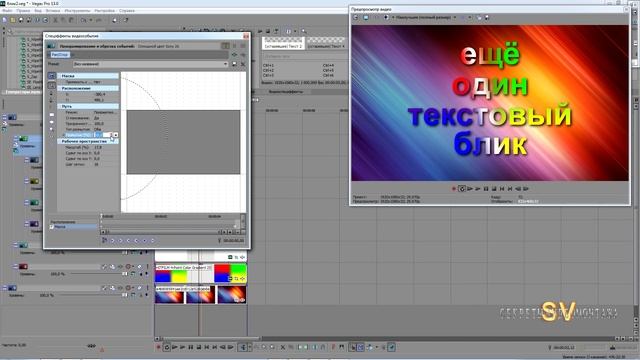Screen dimensions: 640x360
Task: Delete the current Pan/Crop preset
Action: 243,64
